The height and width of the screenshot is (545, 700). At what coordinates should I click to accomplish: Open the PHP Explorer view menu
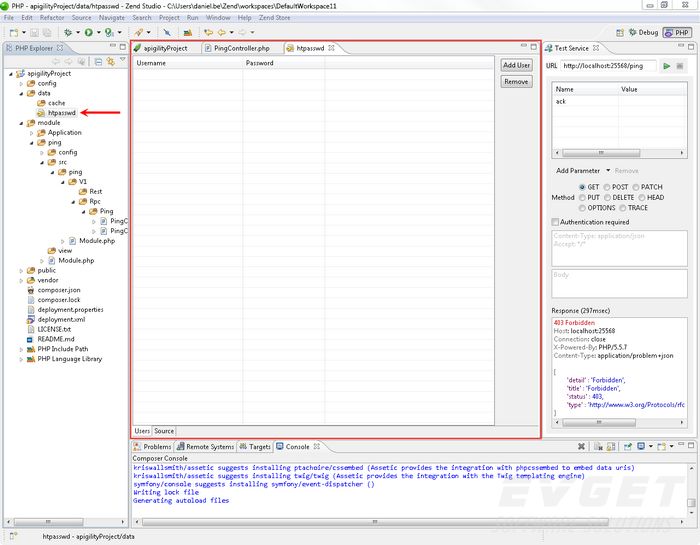point(123,60)
